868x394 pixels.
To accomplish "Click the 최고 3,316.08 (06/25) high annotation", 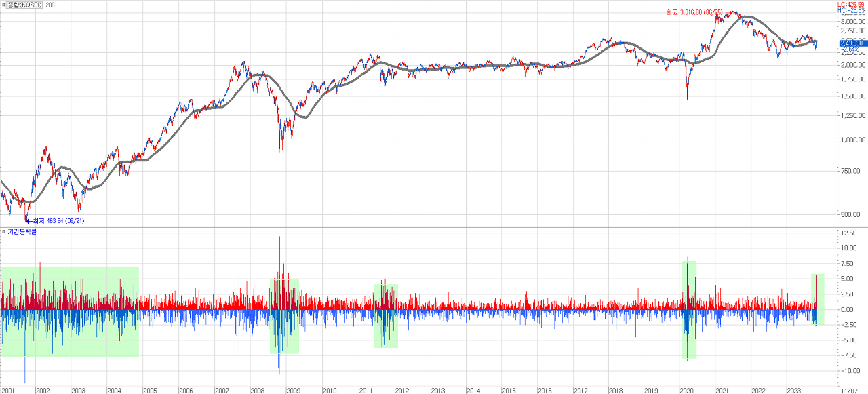I will click(x=694, y=12).
